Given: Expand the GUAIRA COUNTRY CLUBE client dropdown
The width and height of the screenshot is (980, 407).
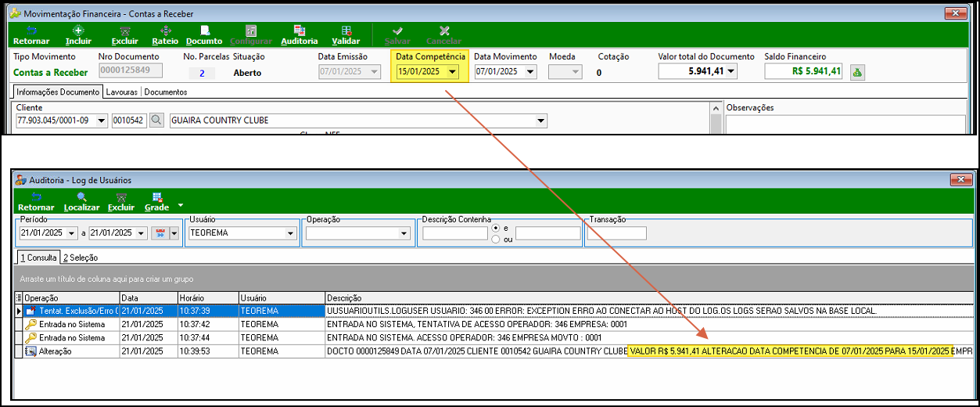Looking at the screenshot, I should pyautogui.click(x=540, y=121).
